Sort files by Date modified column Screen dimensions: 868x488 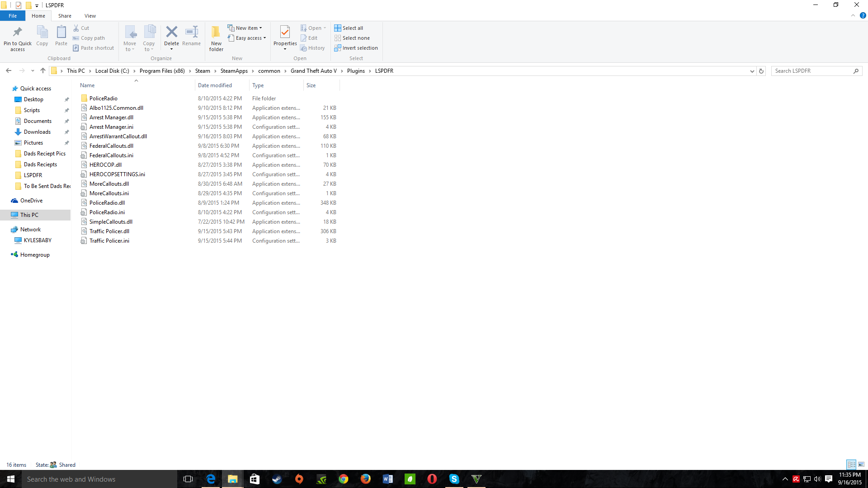[215, 85]
